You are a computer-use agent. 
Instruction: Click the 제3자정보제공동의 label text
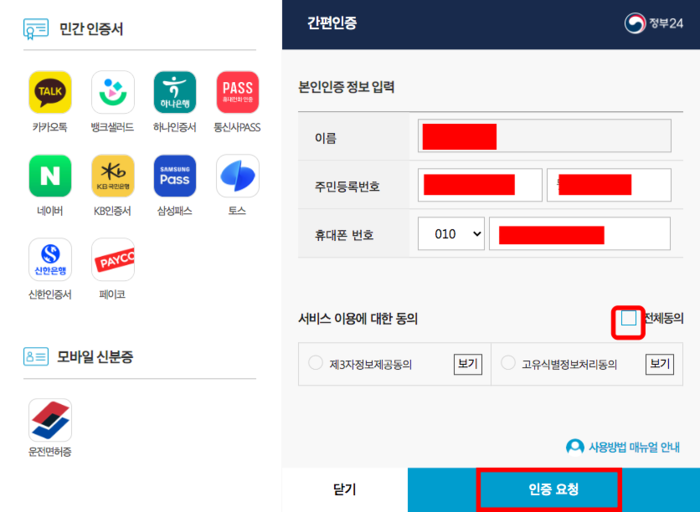tap(371, 365)
